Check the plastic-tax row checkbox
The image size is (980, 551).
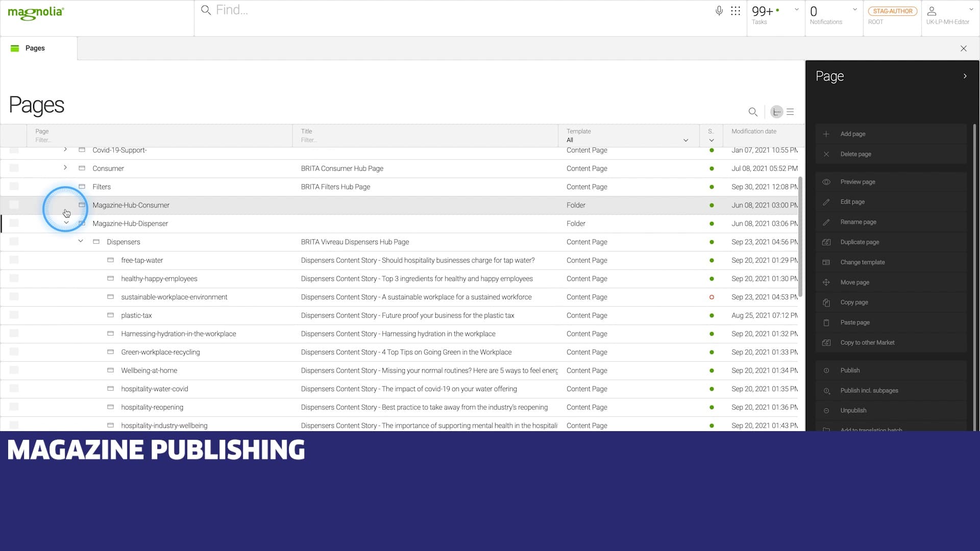[14, 315]
